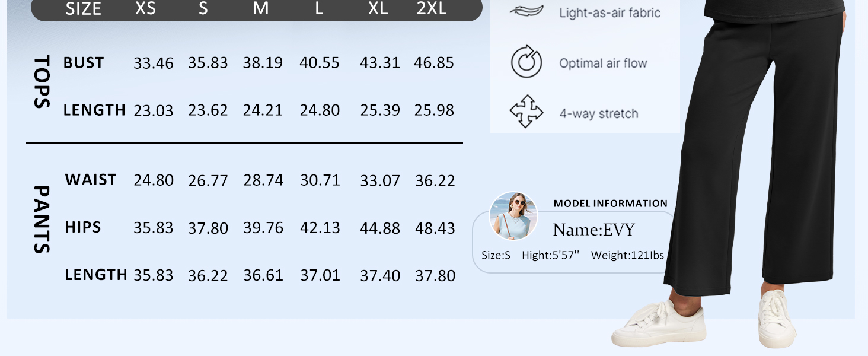
Task: Click the 4-way stretch arrows icon
Action: (x=526, y=111)
